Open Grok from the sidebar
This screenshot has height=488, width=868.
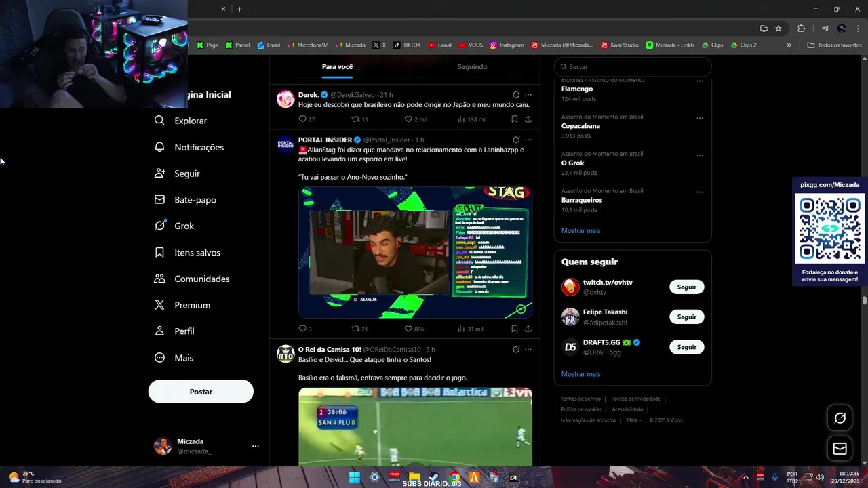coord(174,226)
